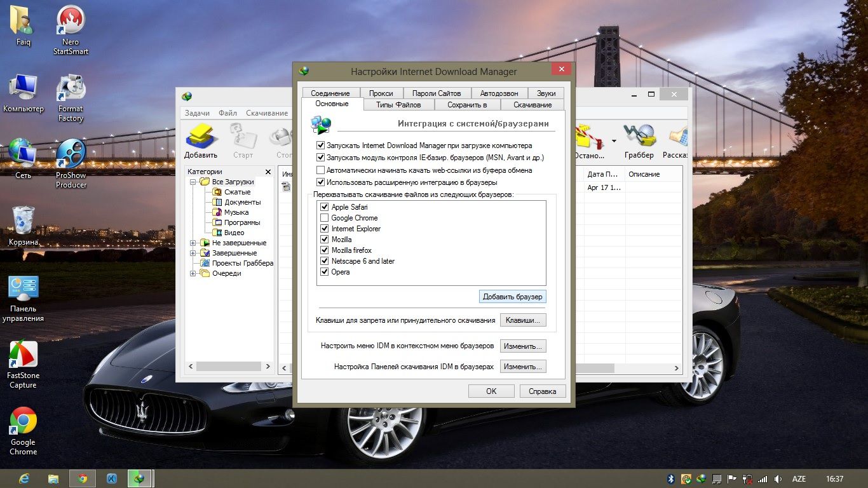This screenshot has height=488, width=868.
Task: Switch to Chrome on the taskbar
Action: pos(83,478)
